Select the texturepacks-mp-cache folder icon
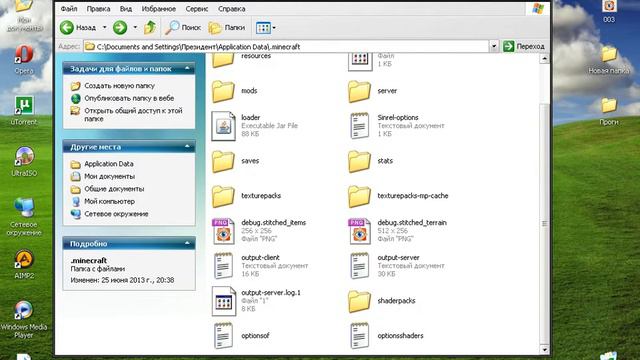The image size is (640, 360). 359,196
